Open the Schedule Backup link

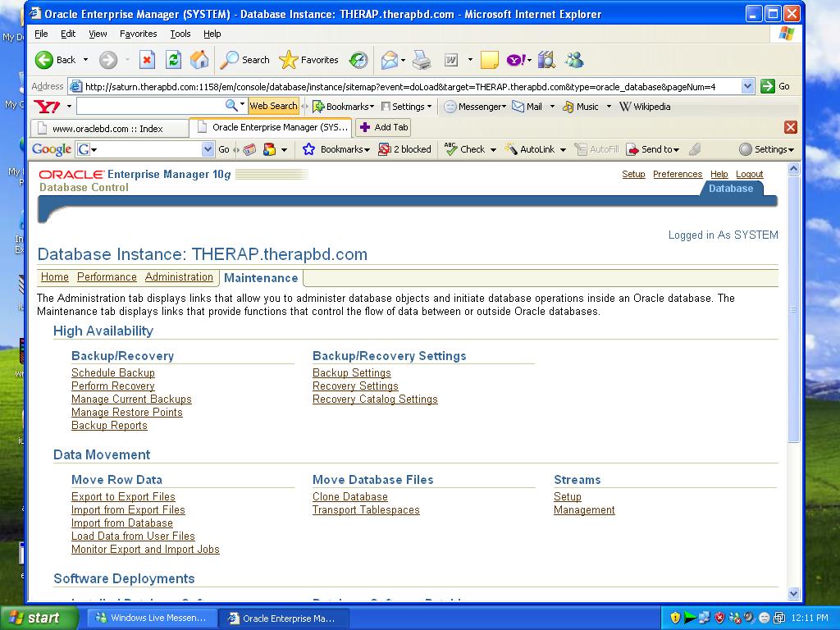click(x=113, y=373)
